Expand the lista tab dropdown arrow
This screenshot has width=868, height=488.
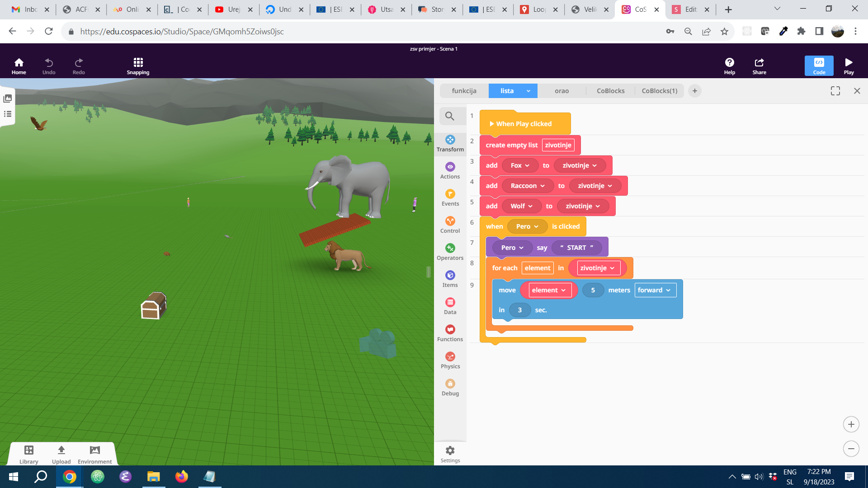click(x=528, y=91)
